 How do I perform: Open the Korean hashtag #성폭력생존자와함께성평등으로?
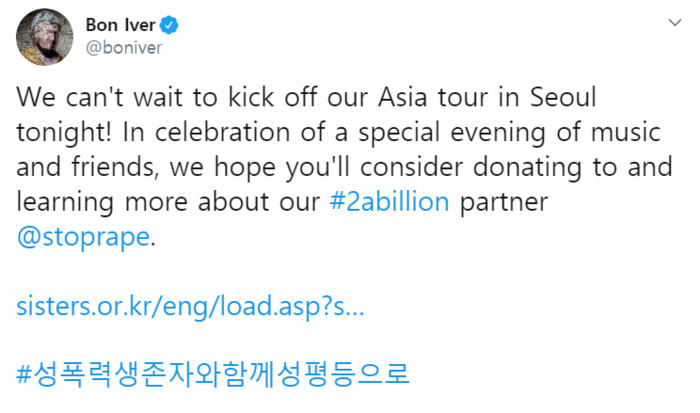(212, 374)
